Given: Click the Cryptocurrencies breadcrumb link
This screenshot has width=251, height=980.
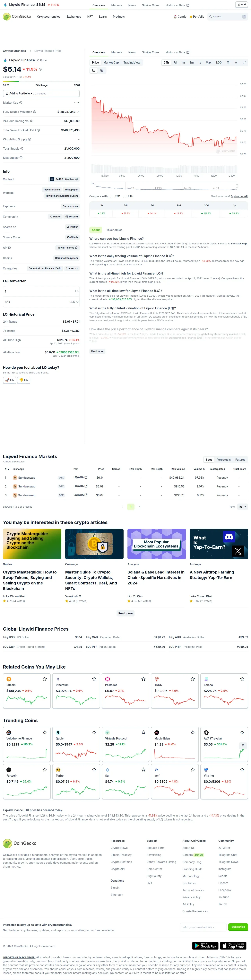Looking at the screenshot, I should click(x=14, y=51).
